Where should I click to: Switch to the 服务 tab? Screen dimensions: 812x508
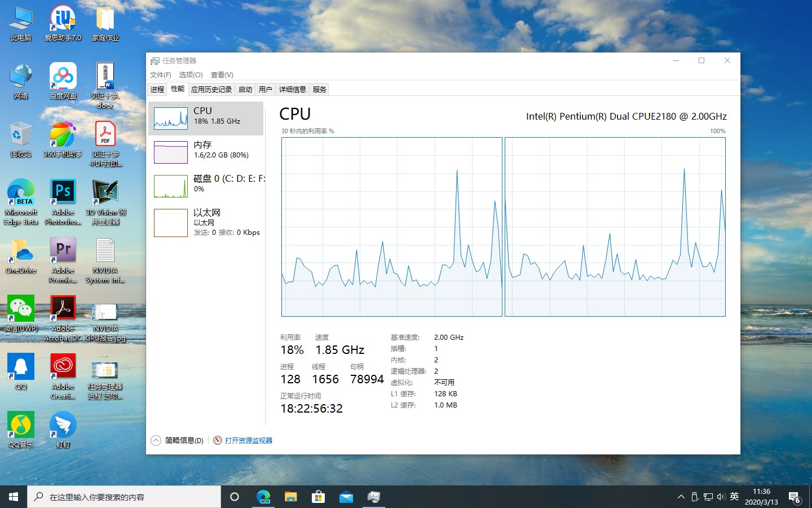click(x=320, y=89)
